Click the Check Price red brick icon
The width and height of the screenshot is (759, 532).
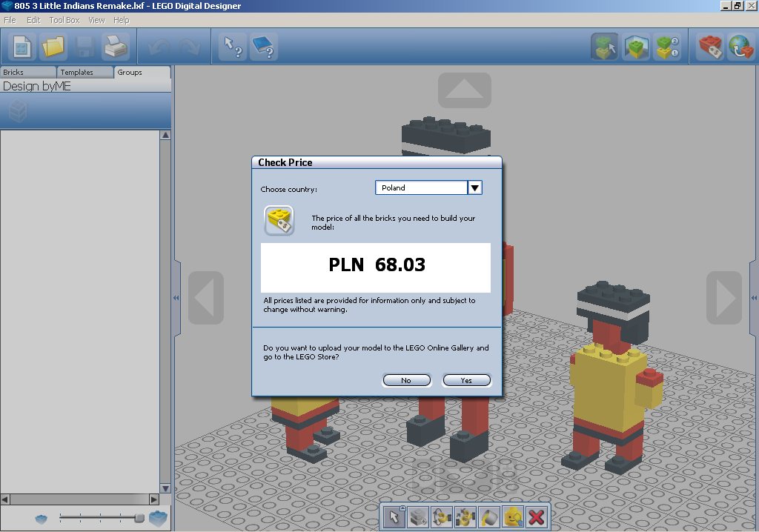[710, 47]
